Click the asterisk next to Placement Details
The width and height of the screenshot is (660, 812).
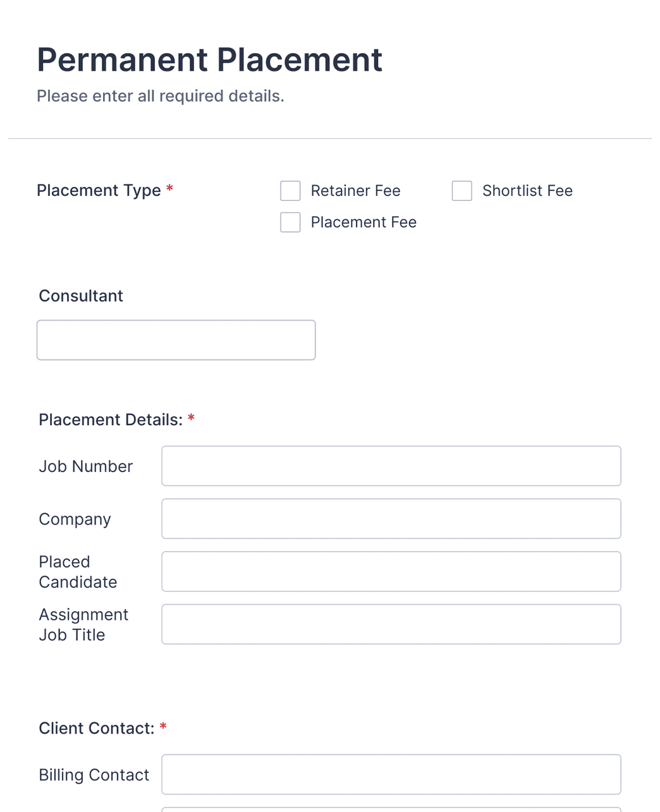(192, 418)
